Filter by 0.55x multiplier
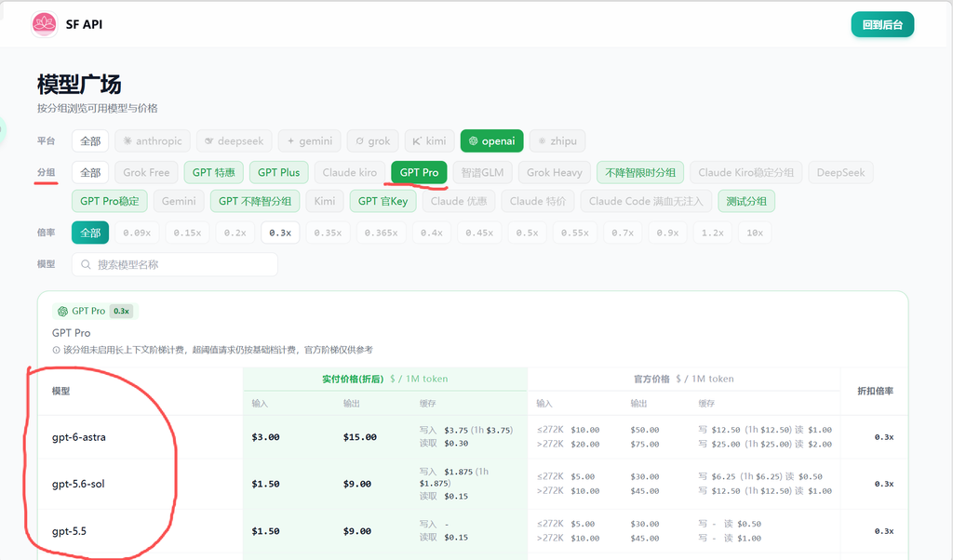953x560 pixels. click(x=575, y=233)
